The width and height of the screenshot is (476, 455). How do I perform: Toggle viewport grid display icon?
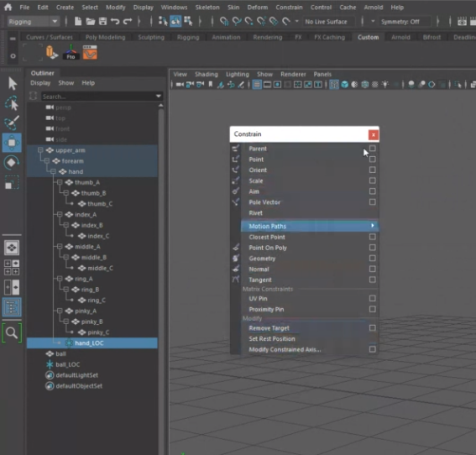click(257, 85)
